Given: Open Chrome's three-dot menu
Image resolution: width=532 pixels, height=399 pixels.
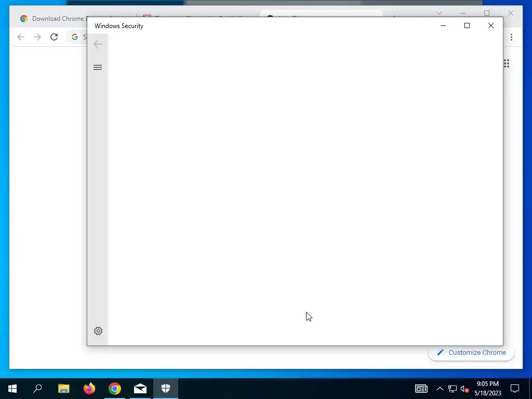Looking at the screenshot, I should coord(511,37).
